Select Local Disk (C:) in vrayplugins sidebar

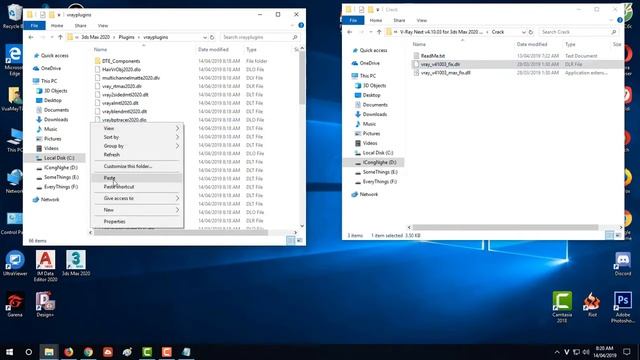[x=59, y=158]
